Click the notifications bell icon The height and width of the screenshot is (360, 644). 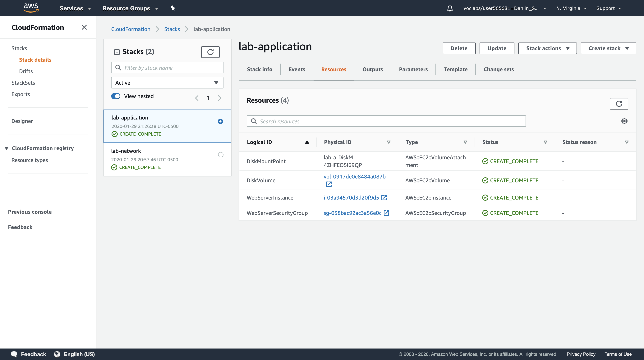tap(450, 8)
